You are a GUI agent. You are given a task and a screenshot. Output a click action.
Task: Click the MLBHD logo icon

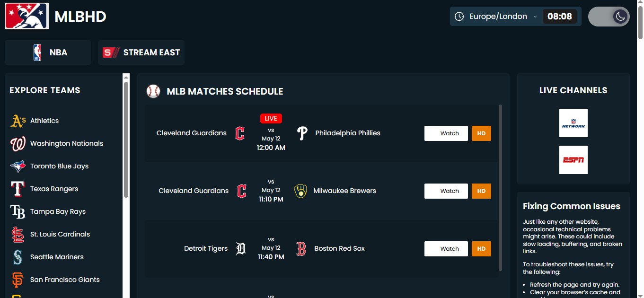tap(26, 16)
